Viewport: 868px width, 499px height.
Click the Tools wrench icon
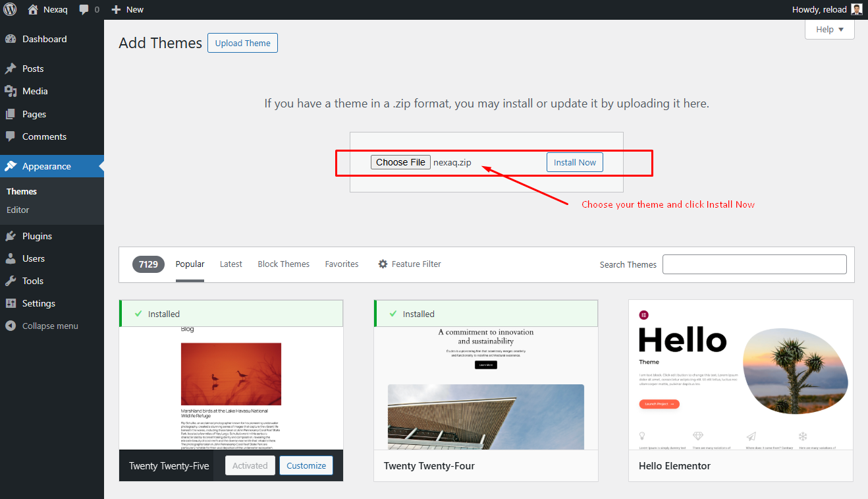pos(11,281)
